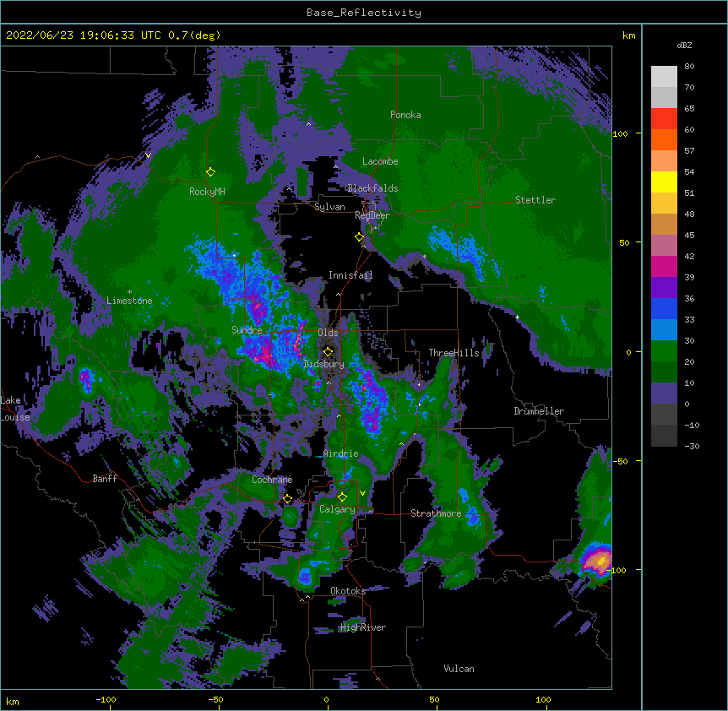Click the Innisfail town label
Screen dimensions: 728x711
[x=350, y=275]
